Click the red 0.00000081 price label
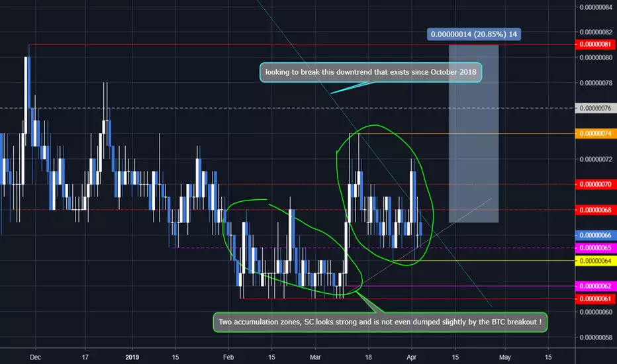This screenshot has width=617, height=364. click(595, 44)
